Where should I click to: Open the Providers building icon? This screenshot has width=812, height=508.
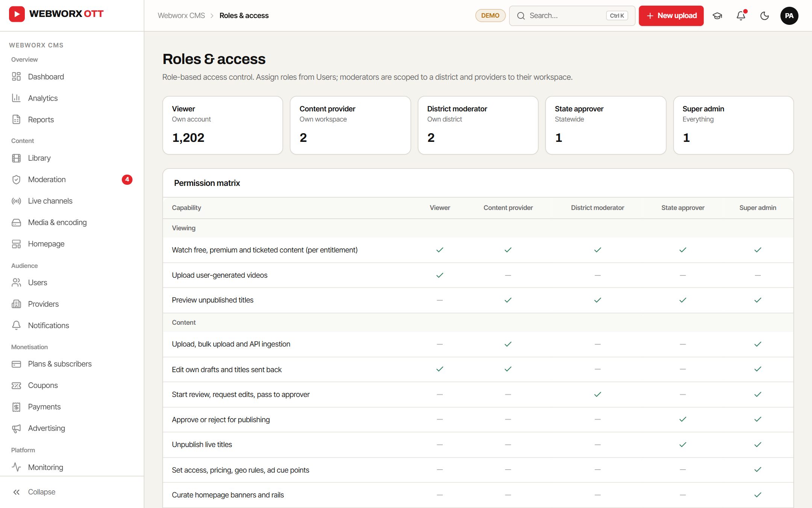16,304
